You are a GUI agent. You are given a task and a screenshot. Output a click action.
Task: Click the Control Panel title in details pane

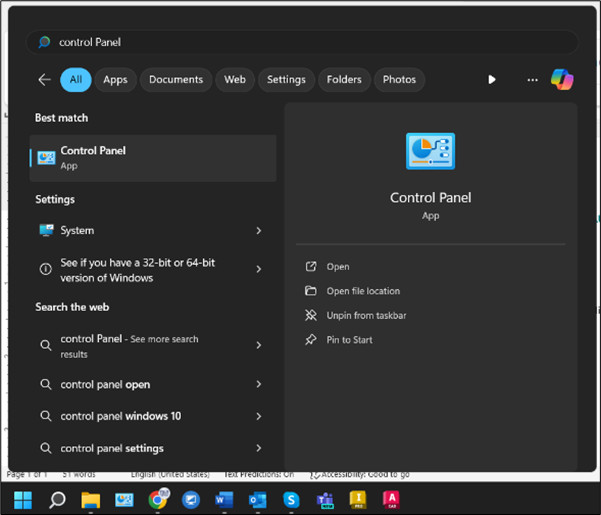tap(430, 198)
